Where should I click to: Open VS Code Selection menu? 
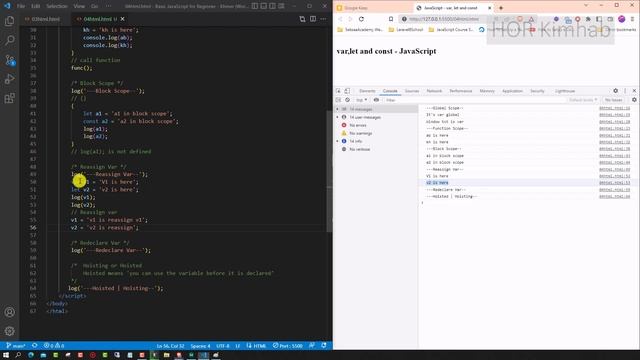(57, 6)
